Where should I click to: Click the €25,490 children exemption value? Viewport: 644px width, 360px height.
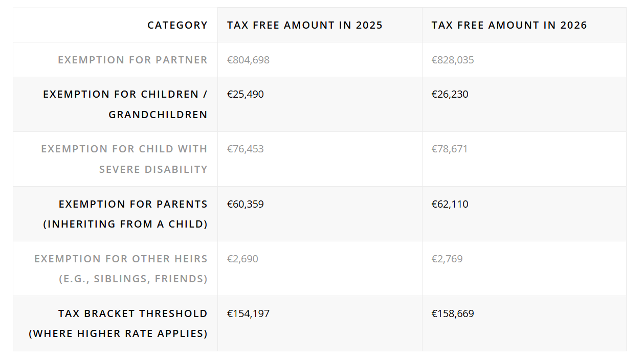pos(246,94)
